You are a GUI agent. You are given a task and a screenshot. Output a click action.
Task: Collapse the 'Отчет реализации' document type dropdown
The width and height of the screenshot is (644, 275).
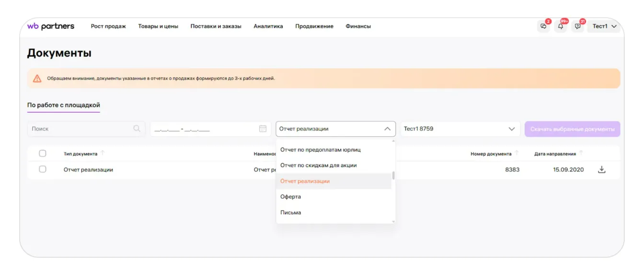click(387, 129)
